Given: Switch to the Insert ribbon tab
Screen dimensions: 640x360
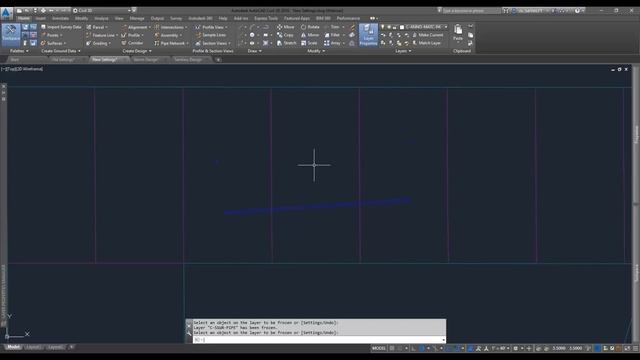Looking at the screenshot, I should [41, 18].
